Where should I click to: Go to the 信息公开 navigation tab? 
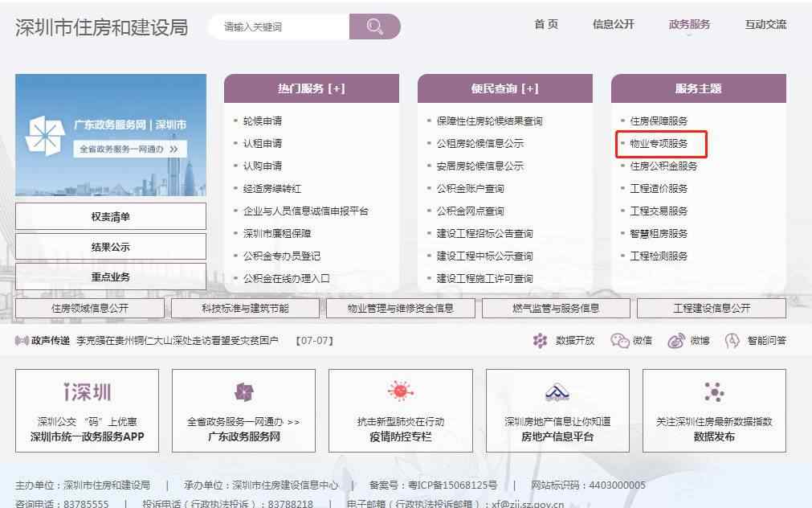pos(613,24)
